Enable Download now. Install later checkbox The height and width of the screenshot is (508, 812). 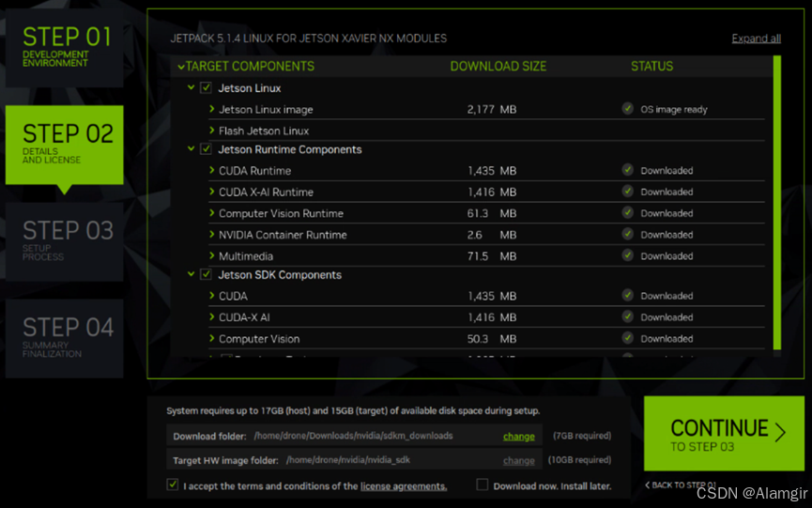click(483, 485)
